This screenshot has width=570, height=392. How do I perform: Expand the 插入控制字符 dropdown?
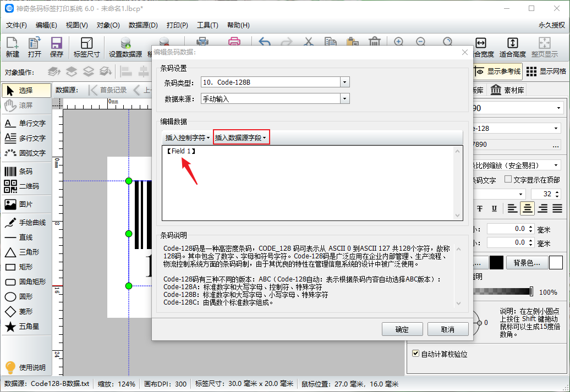coord(187,137)
